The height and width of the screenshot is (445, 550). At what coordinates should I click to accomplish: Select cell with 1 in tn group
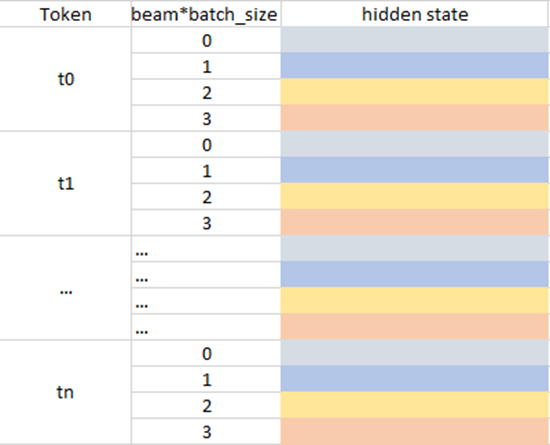point(206,379)
